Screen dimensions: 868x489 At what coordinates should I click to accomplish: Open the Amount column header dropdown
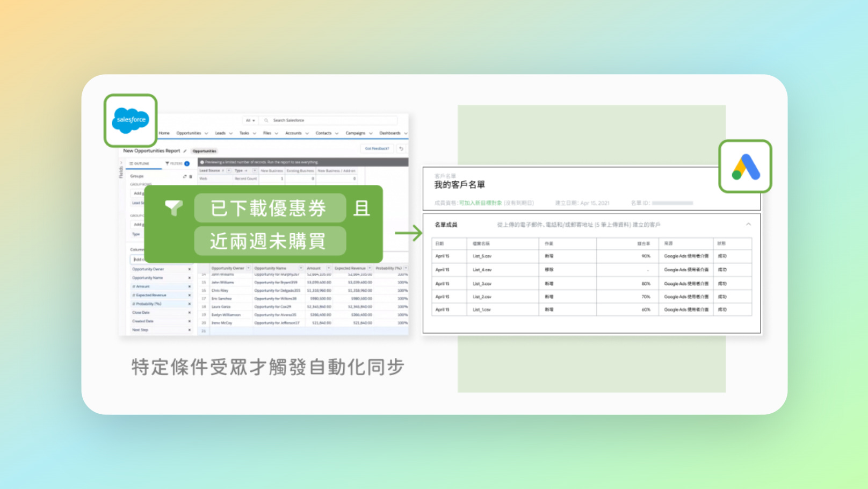click(x=329, y=268)
